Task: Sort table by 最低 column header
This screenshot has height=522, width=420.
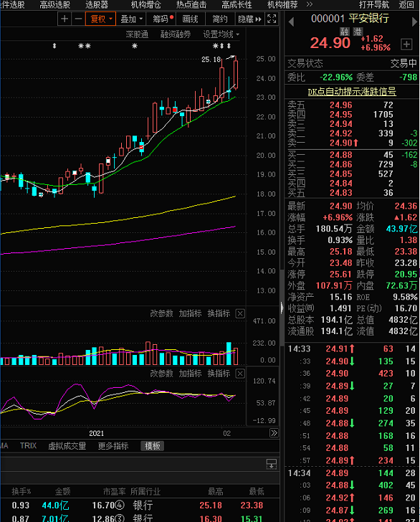Action: point(257,491)
